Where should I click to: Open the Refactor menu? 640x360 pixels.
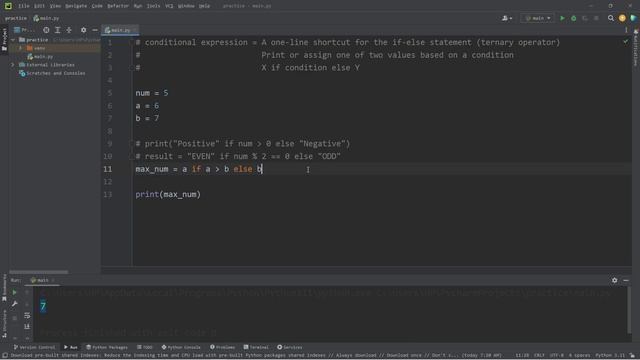point(118,6)
